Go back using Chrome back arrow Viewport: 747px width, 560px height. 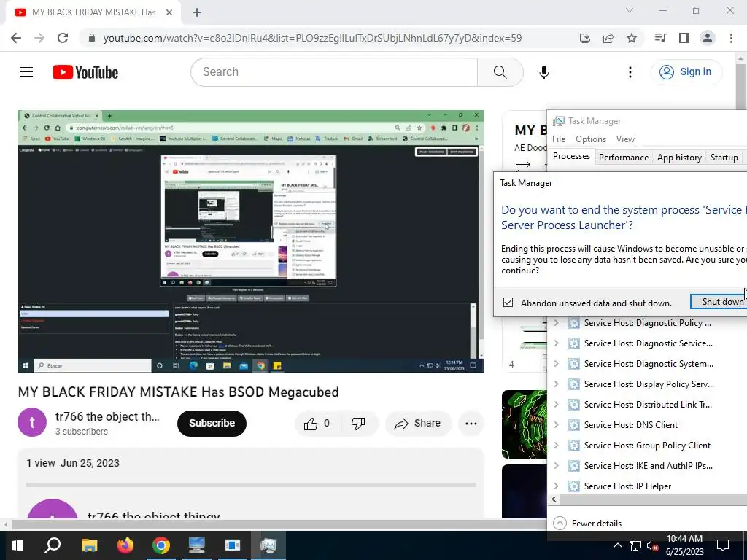click(16, 38)
